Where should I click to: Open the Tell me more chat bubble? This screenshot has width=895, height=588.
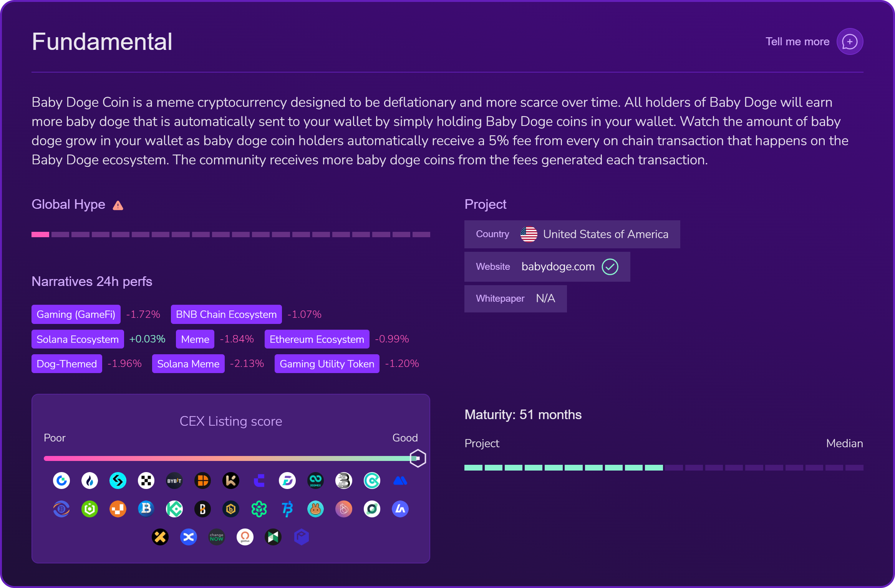pos(850,41)
